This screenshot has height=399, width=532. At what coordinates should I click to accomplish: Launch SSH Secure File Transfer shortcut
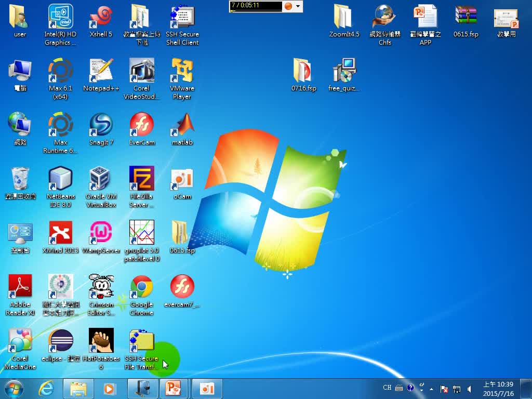click(141, 349)
